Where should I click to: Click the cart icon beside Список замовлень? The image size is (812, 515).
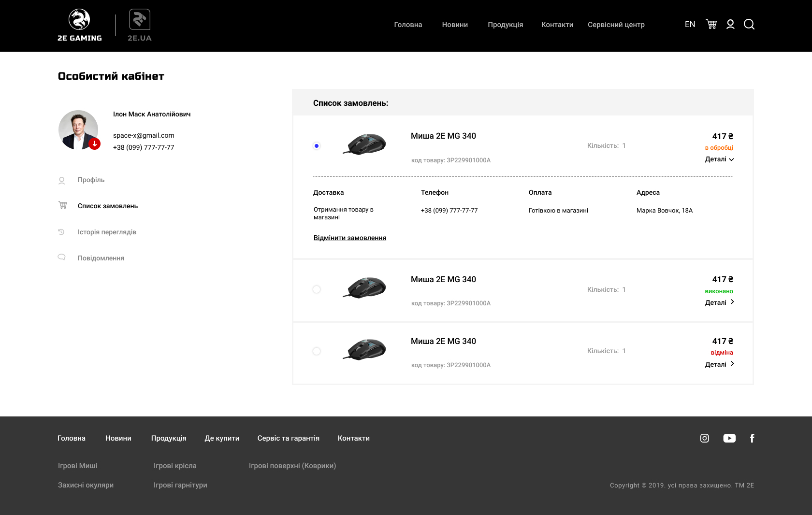pos(63,205)
